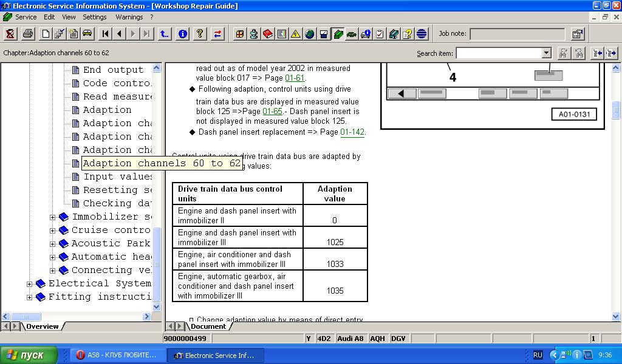Select the Input values tree item
Image resolution: width=622 pixels, height=364 pixels.
[117, 177]
